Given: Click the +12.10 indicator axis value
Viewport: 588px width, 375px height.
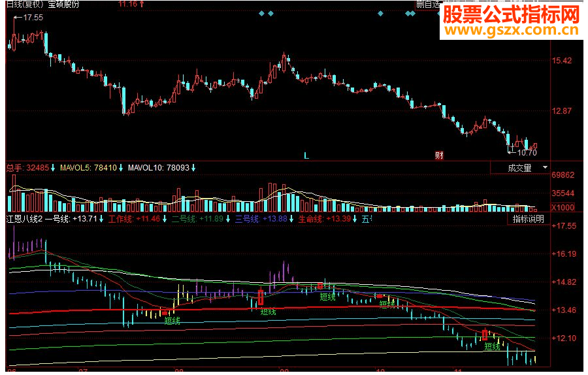Looking at the screenshot, I should 564,338.
